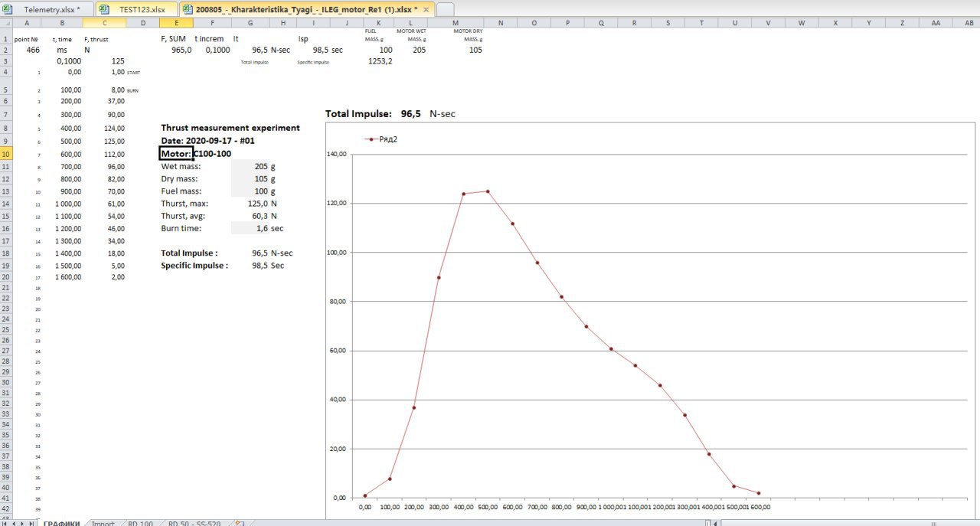The height and width of the screenshot is (526, 980).
Task: Click the chart x-axis label 500,00
Action: (x=488, y=507)
